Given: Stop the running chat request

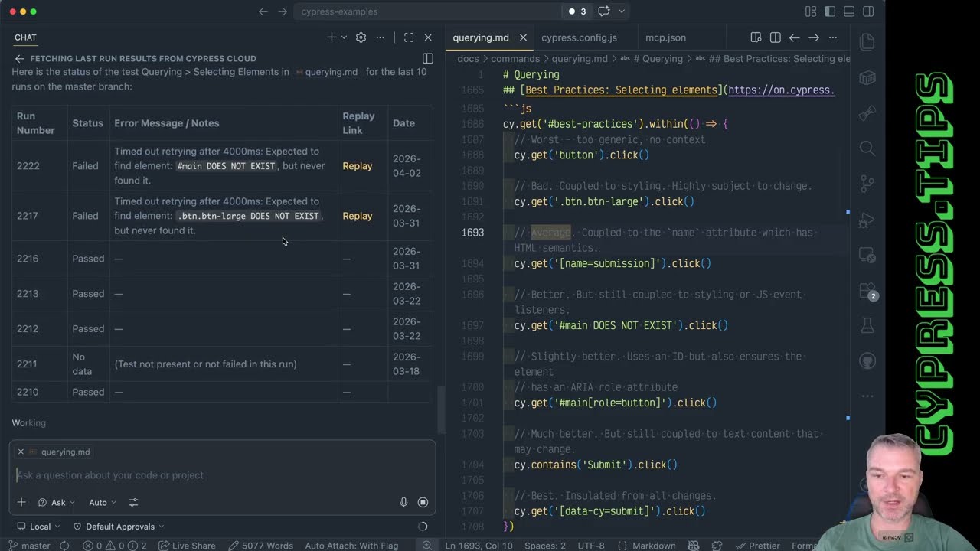Looking at the screenshot, I should 423,502.
